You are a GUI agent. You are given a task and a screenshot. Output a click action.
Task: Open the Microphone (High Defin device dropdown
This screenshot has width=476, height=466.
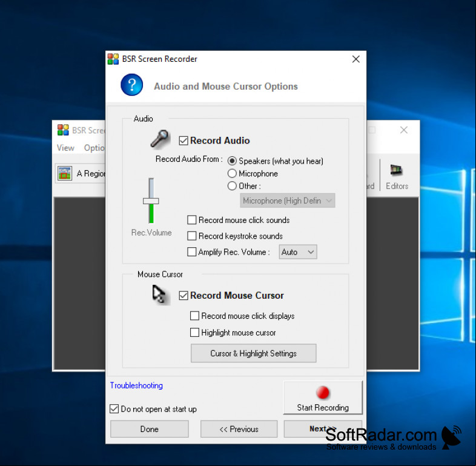click(x=288, y=201)
